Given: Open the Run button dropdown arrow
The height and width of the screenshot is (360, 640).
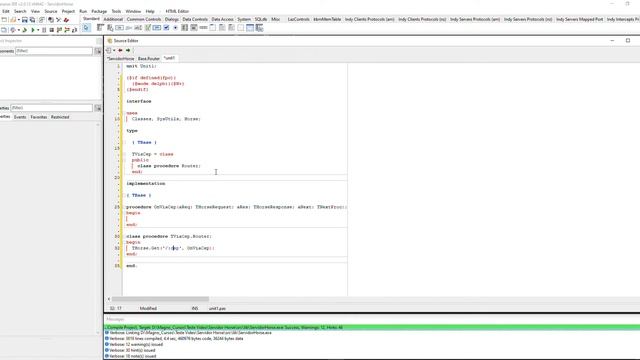Looking at the screenshot, I should coord(38,30).
